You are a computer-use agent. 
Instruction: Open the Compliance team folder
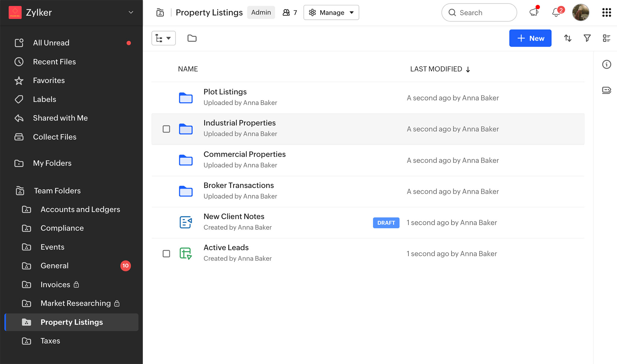tap(62, 228)
